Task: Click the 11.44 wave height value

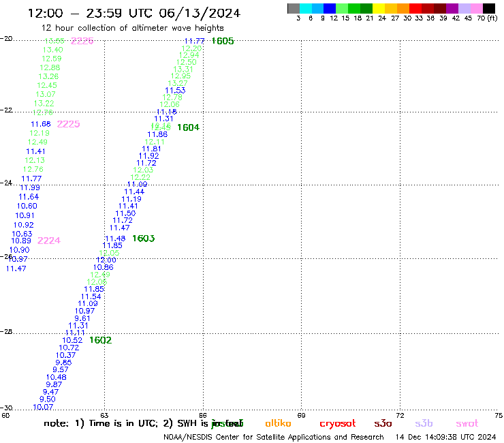Action: click(x=134, y=192)
